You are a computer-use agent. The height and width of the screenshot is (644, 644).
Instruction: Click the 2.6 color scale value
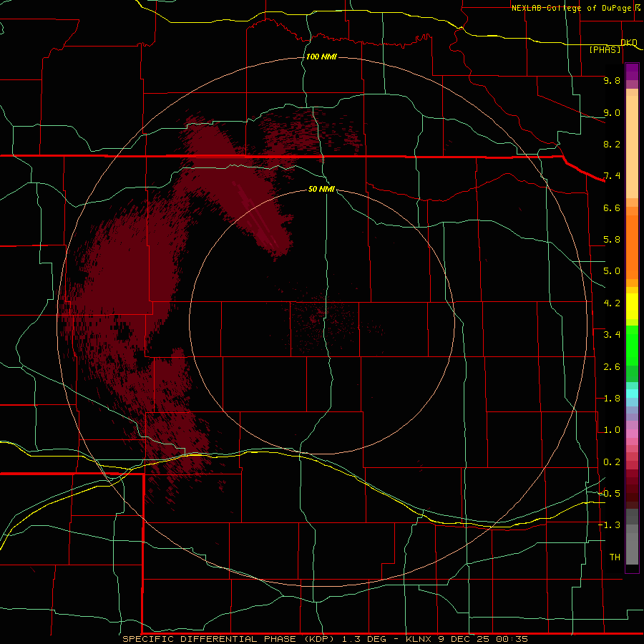tap(612, 366)
